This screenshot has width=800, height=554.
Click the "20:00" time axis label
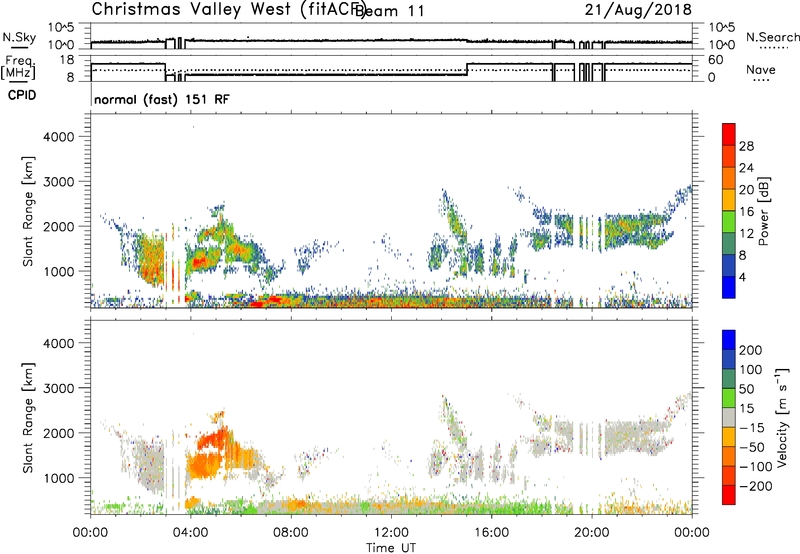pos(592,533)
